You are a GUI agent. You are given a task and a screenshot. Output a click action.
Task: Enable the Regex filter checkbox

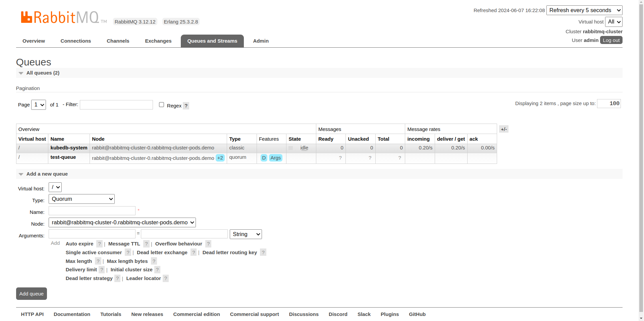pyautogui.click(x=161, y=105)
